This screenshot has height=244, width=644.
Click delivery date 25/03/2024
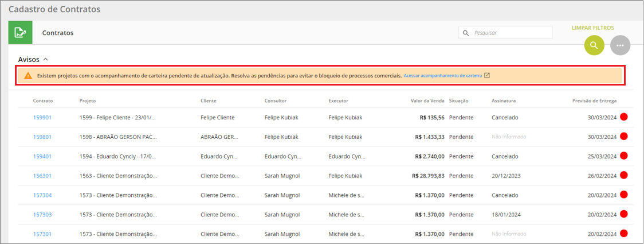[602, 156]
